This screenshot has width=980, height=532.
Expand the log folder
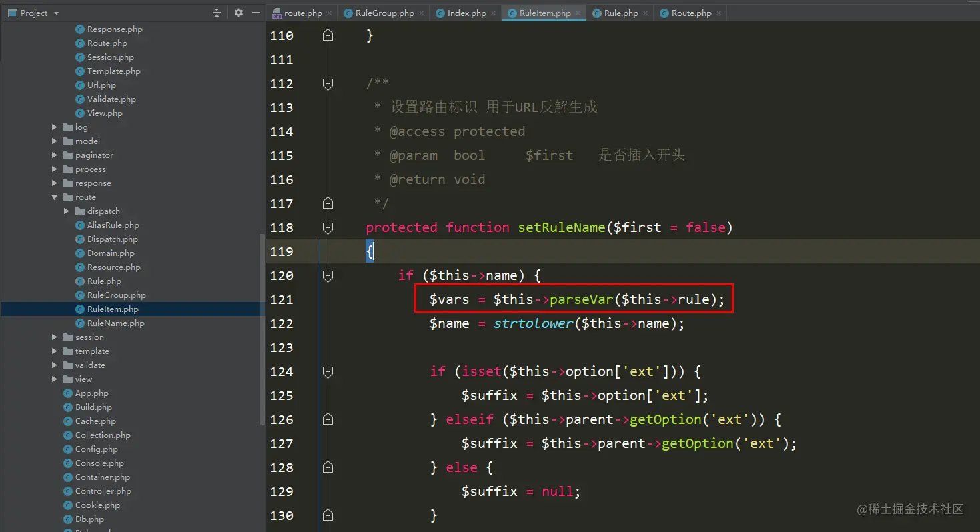pos(55,127)
